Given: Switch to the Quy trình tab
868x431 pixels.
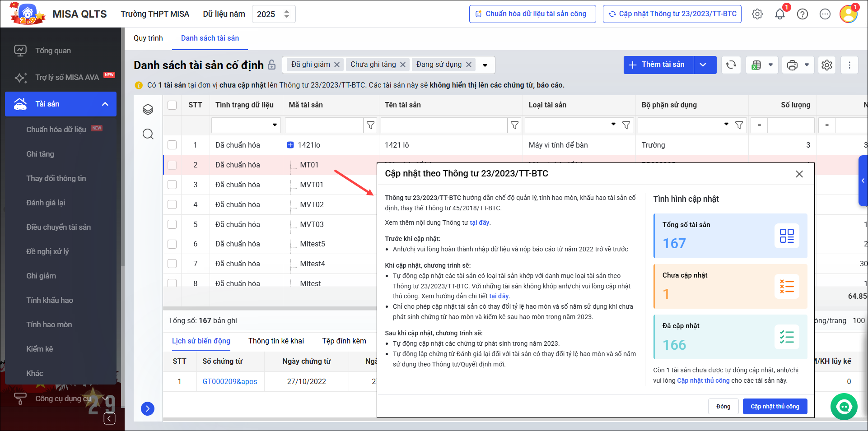Looking at the screenshot, I should click(x=148, y=38).
